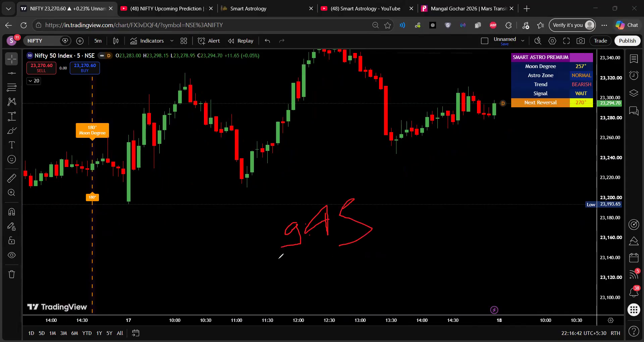Screen dimensions: 644x342
Task: Open the watchlist panel icon
Action: pos(634,59)
